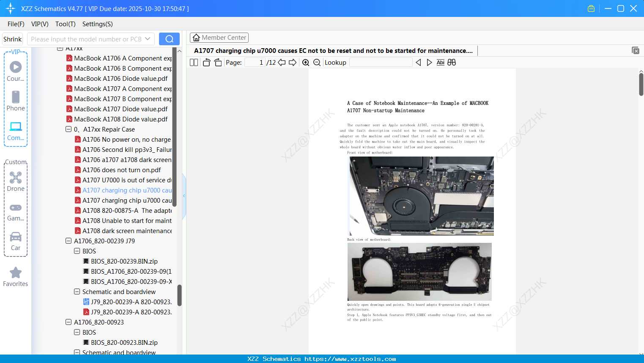Open the Member Center button
644x363 pixels.
pos(219,38)
